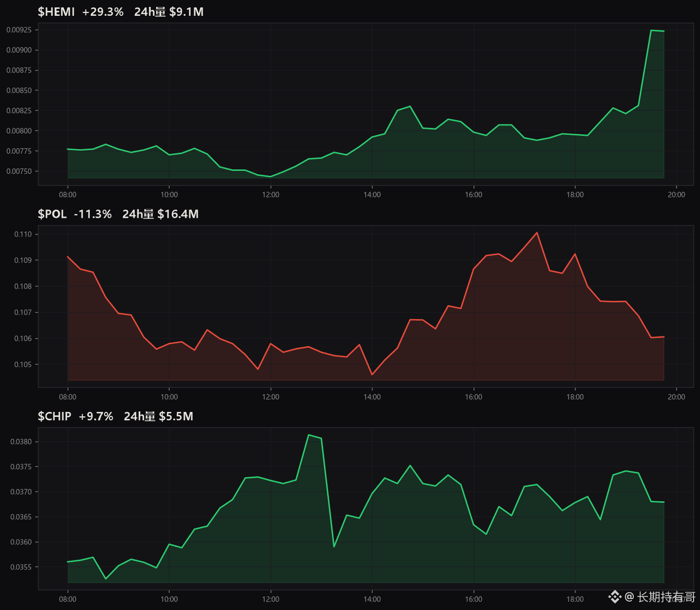
Task: Click the 0.00900 price axis label
Action: point(19,50)
